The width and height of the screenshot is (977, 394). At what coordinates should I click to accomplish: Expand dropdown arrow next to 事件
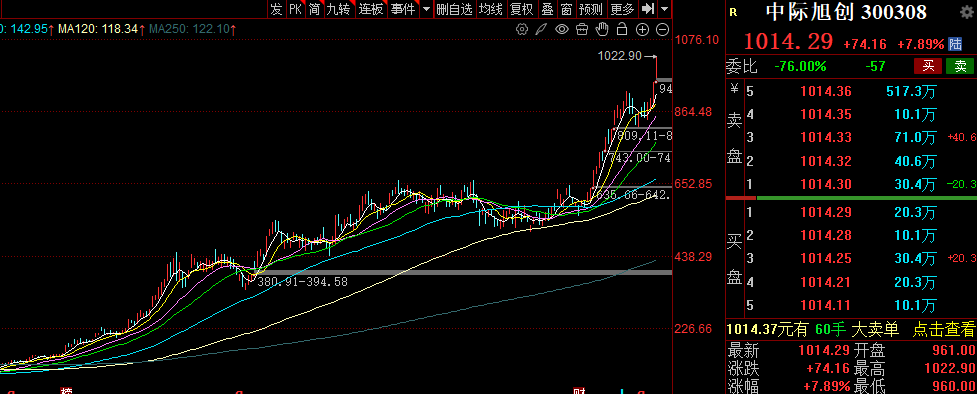[426, 9]
